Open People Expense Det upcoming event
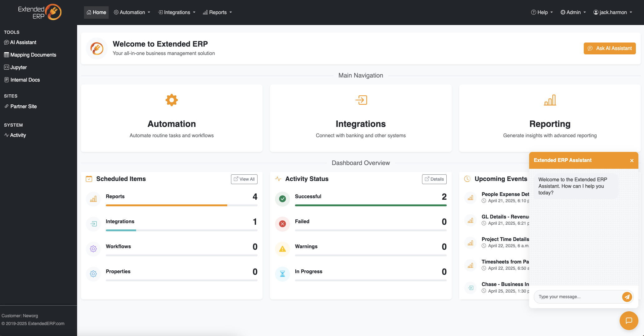The image size is (644, 336). [x=505, y=194]
